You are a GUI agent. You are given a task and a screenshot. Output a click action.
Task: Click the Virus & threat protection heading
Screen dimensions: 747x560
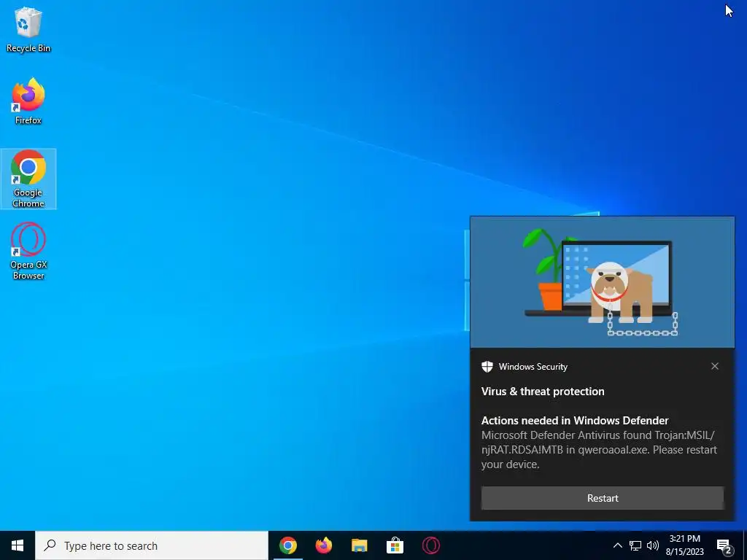point(543,392)
